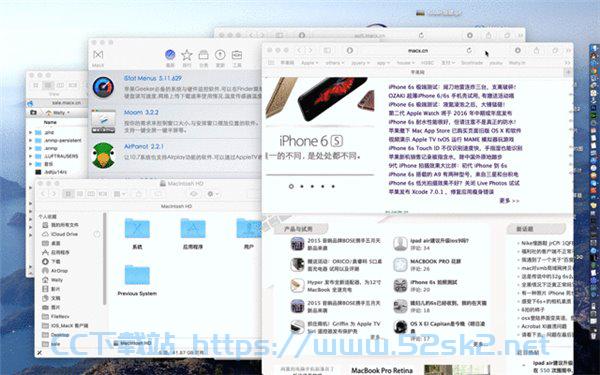Switch Macintosh HD Finder to list view

tap(80, 194)
